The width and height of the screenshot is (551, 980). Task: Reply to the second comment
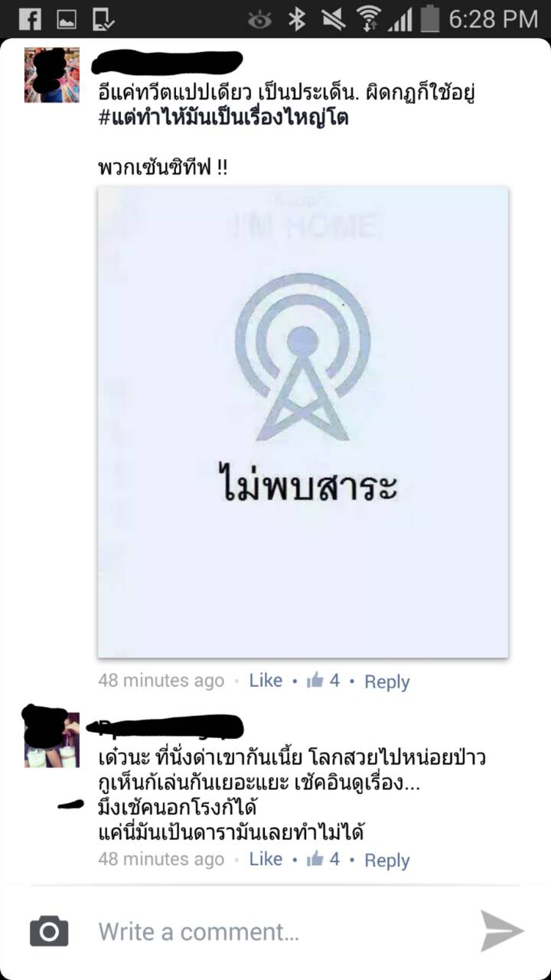pyautogui.click(x=386, y=860)
